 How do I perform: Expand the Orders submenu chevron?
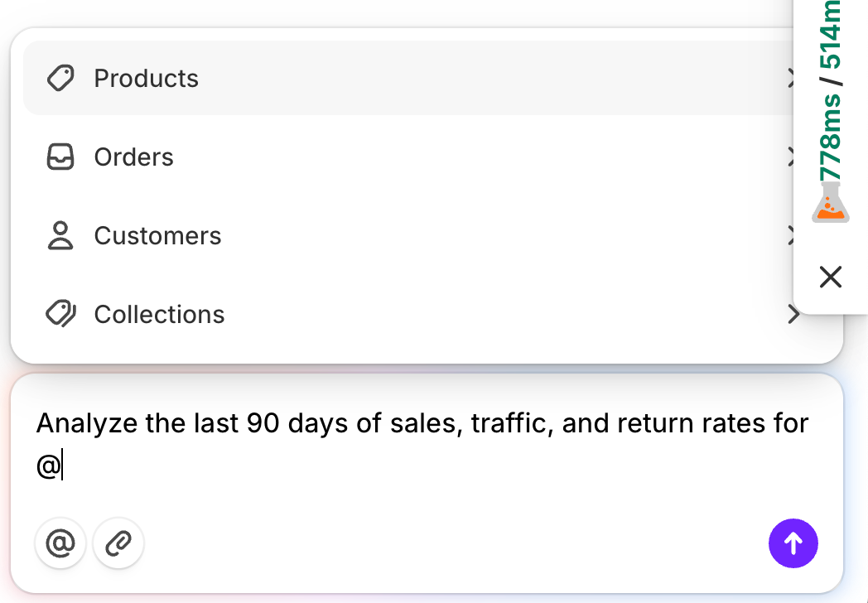(790, 157)
